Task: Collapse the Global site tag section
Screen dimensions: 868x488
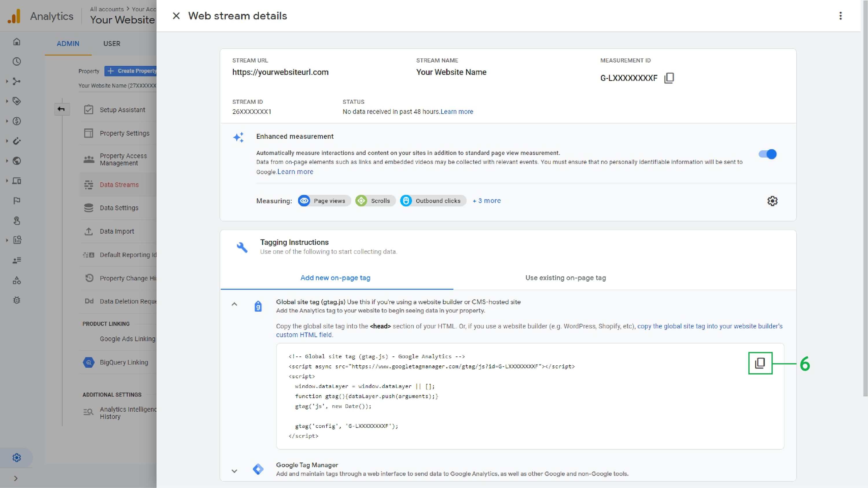Action: pyautogui.click(x=234, y=304)
